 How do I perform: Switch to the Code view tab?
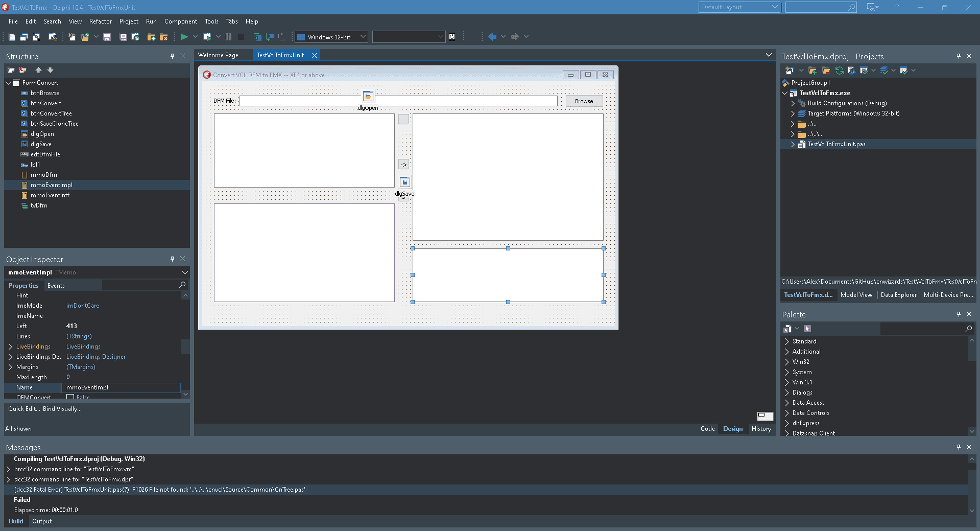pos(707,429)
